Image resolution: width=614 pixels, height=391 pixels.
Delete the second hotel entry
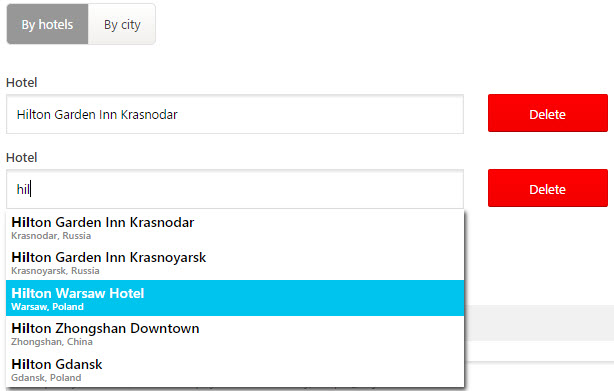pos(547,188)
